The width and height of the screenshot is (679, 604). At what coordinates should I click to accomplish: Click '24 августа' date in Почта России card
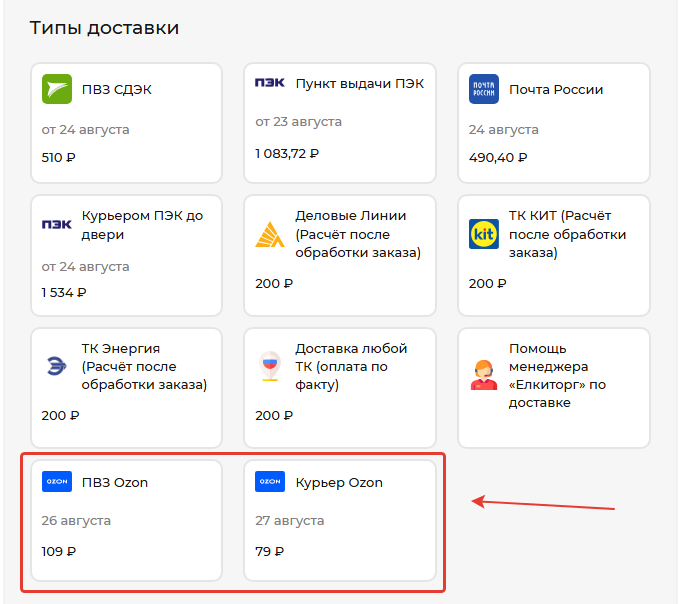coord(503,129)
